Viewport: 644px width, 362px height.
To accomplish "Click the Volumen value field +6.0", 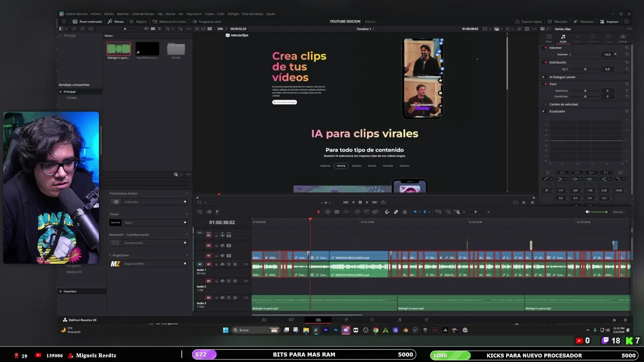I will click(607, 54).
